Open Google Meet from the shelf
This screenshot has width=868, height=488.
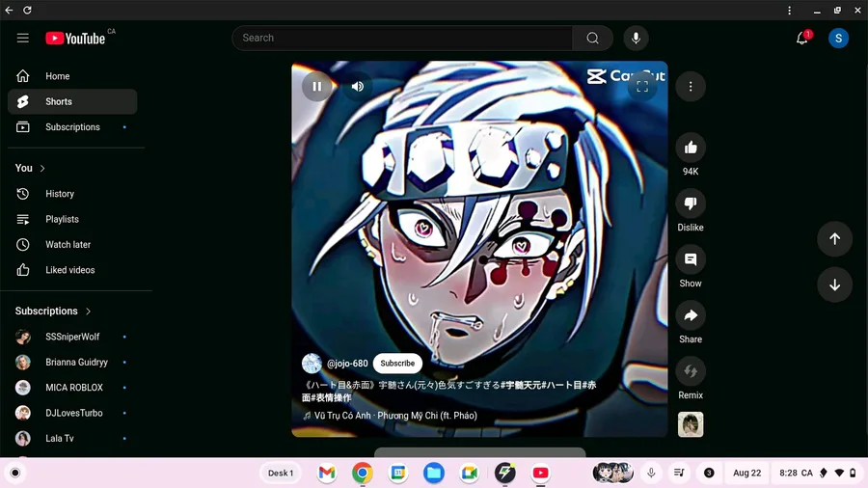pyautogui.click(x=469, y=474)
